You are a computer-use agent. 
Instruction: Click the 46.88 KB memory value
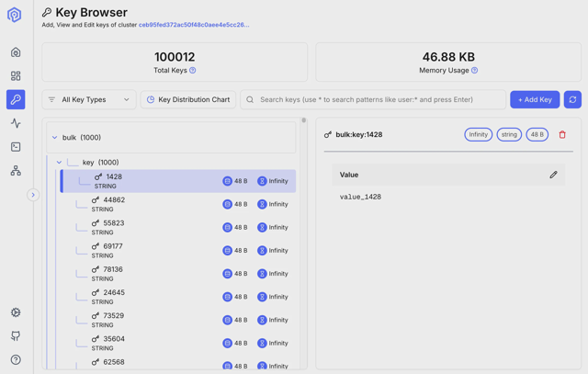(x=448, y=57)
